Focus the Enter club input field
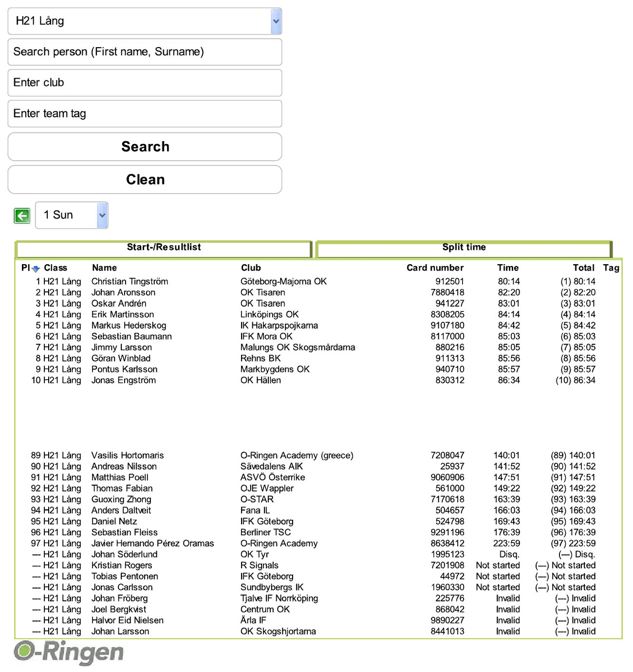 [145, 83]
